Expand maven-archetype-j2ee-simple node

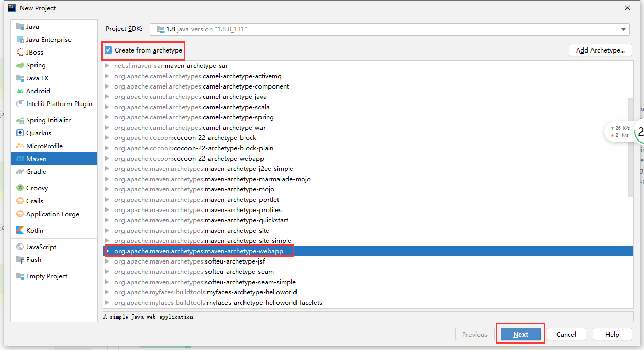point(107,169)
